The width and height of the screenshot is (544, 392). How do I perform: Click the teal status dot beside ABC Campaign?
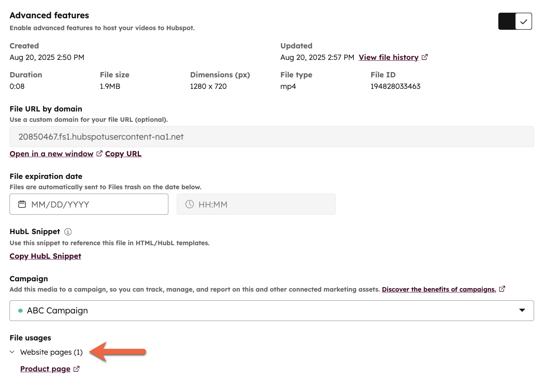[x=19, y=311]
